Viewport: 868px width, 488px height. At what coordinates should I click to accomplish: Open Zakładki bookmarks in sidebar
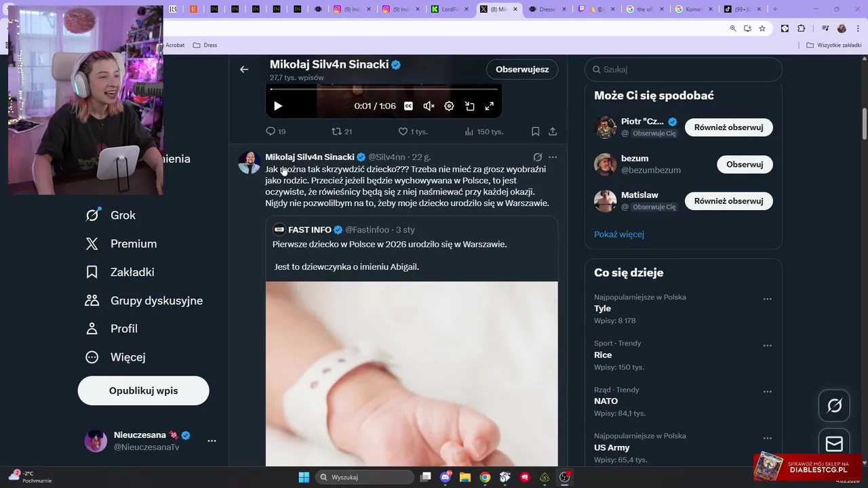[120, 272]
